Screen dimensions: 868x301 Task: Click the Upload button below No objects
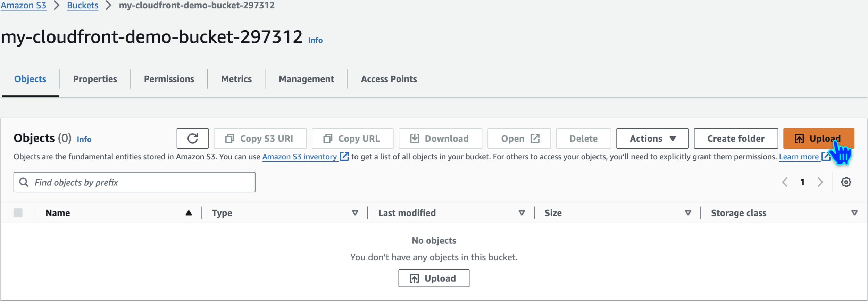tap(434, 278)
